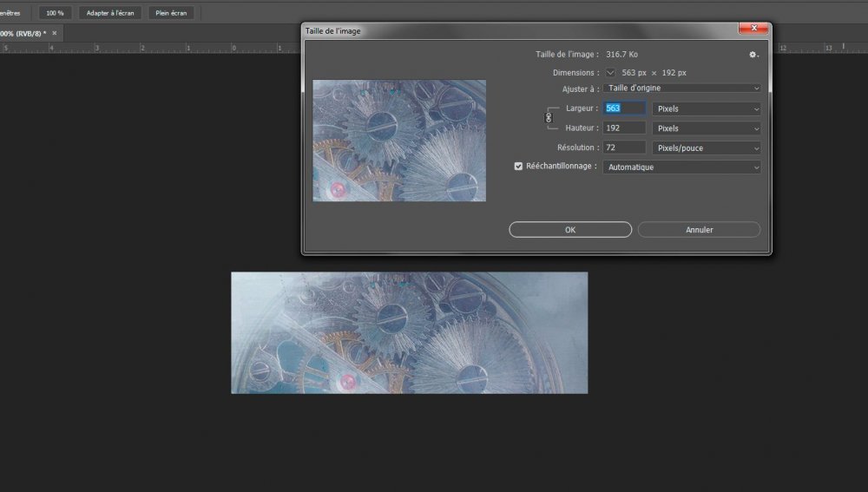Viewport: 868px width, 492px height.
Task: Open the Image Size dialog gear settings
Action: pos(753,55)
